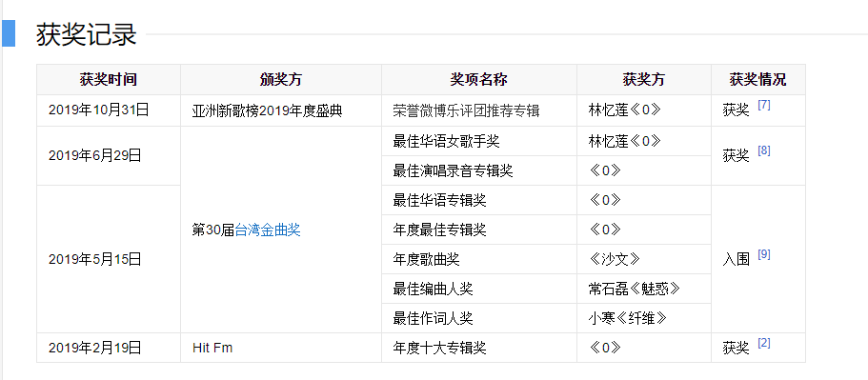The height and width of the screenshot is (380, 868).
Task: Click the 获奖方 column header
Action: point(644,80)
